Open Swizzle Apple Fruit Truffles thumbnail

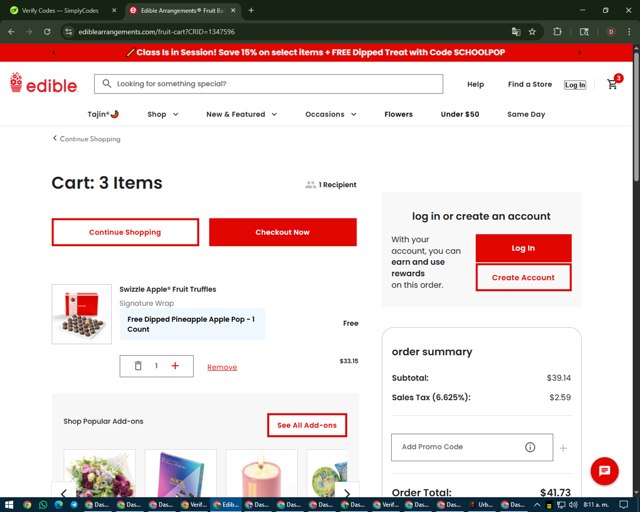pos(82,314)
